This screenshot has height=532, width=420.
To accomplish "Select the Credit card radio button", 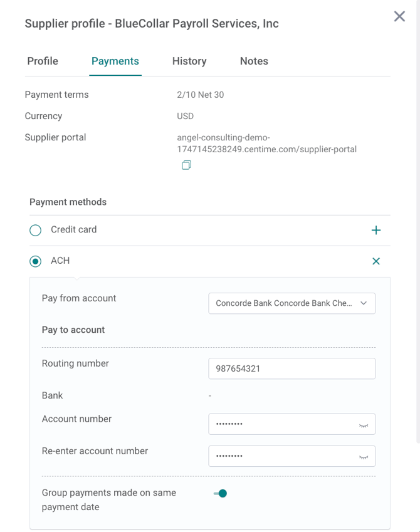I will coord(35,231).
